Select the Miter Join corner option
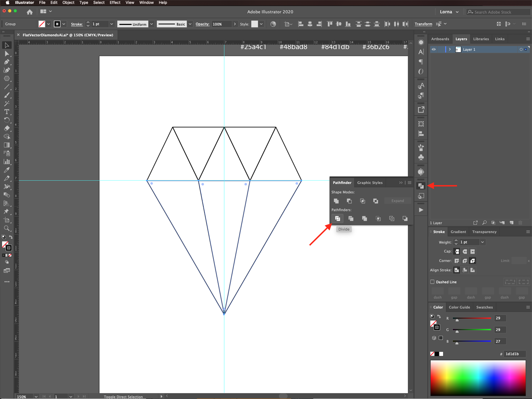This screenshot has width=532, height=399. click(x=457, y=261)
